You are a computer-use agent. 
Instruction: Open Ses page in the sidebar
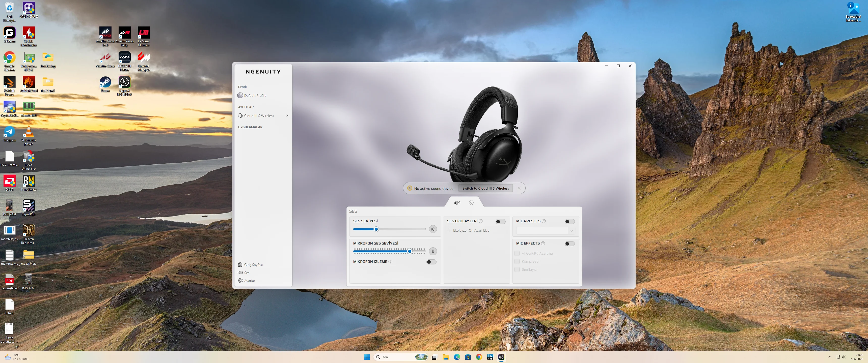[x=243, y=273]
